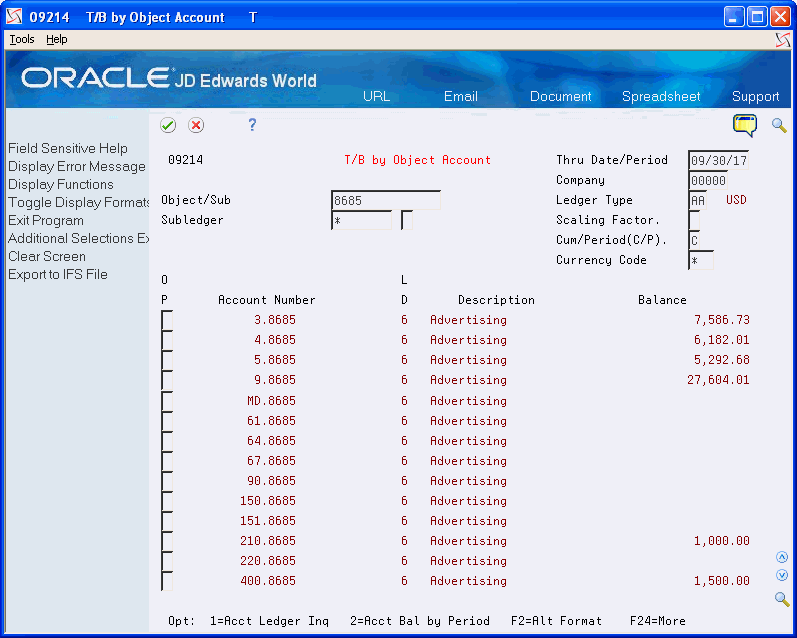Click the scroll down arrow icon
The image size is (797, 638).
coord(782,575)
